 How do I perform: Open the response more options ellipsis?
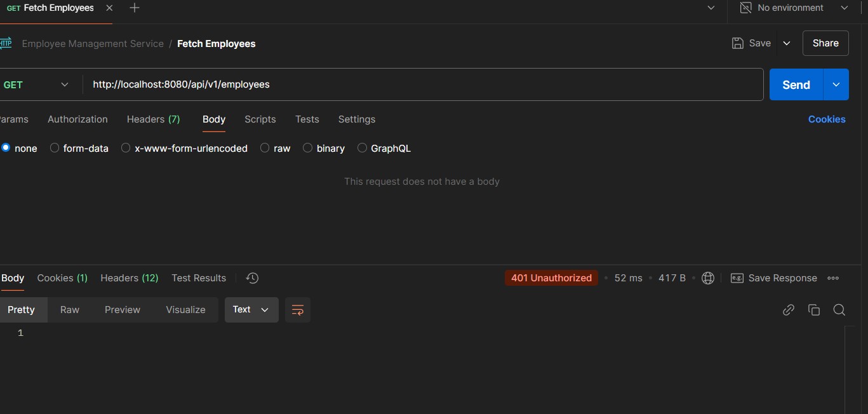click(833, 278)
